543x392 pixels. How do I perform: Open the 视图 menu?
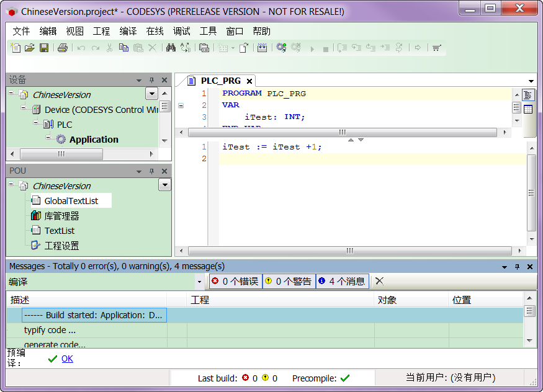75,32
